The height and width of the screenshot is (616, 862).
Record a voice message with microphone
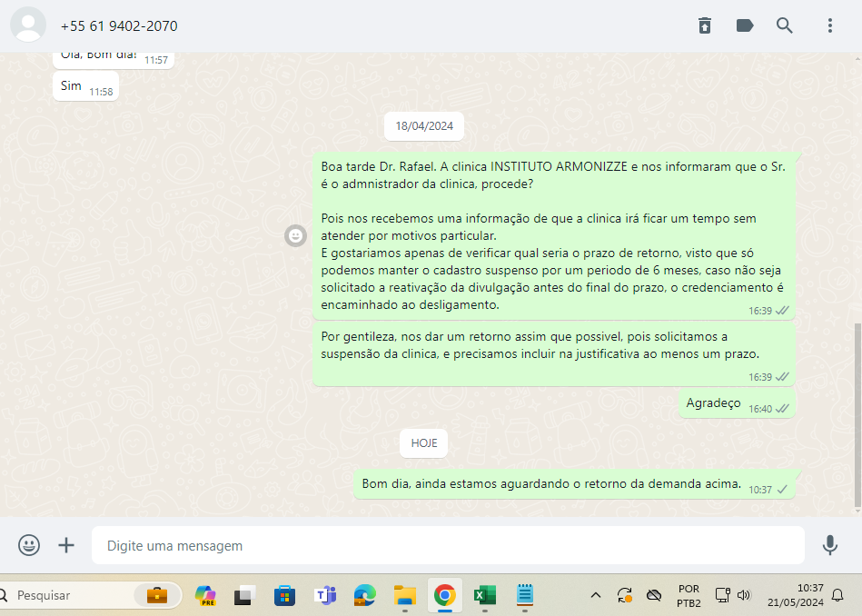click(829, 545)
